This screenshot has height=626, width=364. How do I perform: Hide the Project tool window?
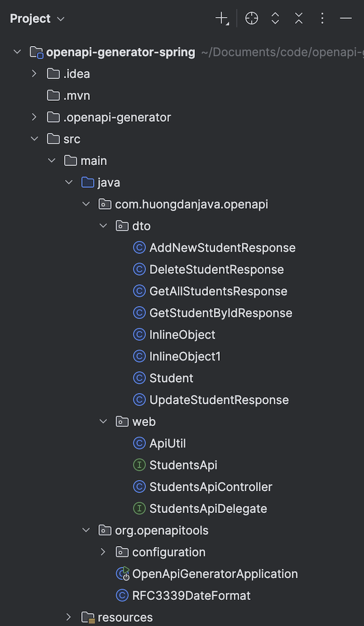point(346,19)
